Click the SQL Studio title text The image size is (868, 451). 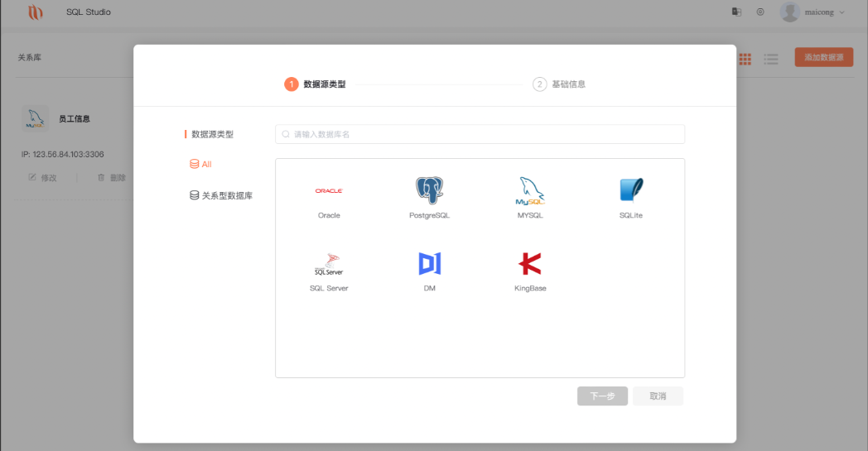point(89,12)
